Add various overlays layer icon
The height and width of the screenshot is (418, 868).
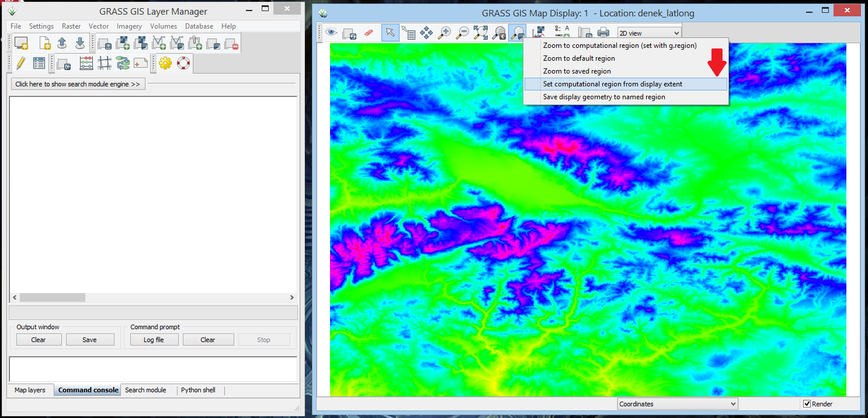(x=213, y=43)
